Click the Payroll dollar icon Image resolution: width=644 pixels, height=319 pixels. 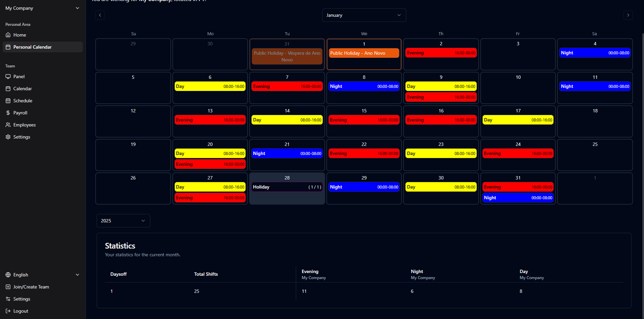8,113
